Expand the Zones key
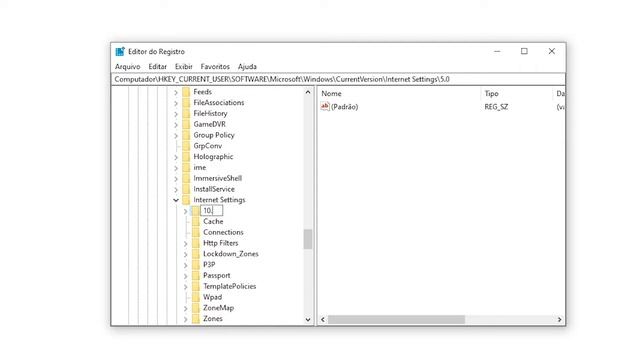The width and height of the screenshot is (640, 360). pos(186,319)
